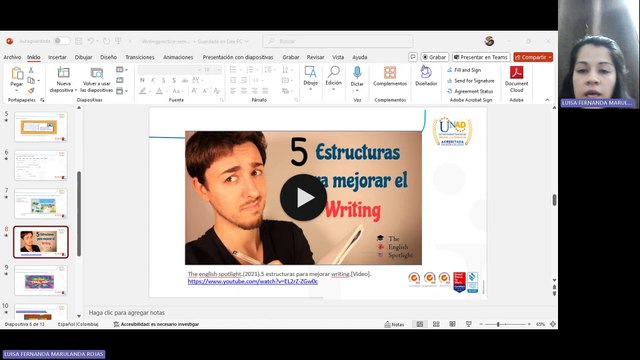Screen dimensions: 640x360
Task: Select the Format Painter brush icon
Action: [31, 90]
